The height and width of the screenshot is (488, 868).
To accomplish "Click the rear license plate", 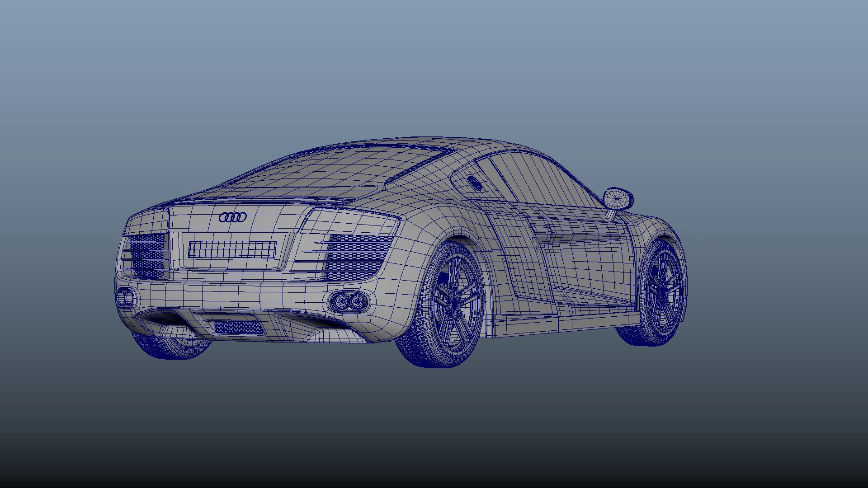I will (232, 249).
